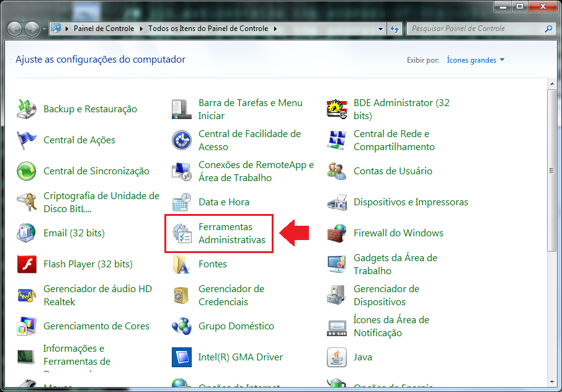Click the Todos os Itens do Painel de Controle breadcrumb
The width and height of the screenshot is (562, 392).
pos(208,29)
